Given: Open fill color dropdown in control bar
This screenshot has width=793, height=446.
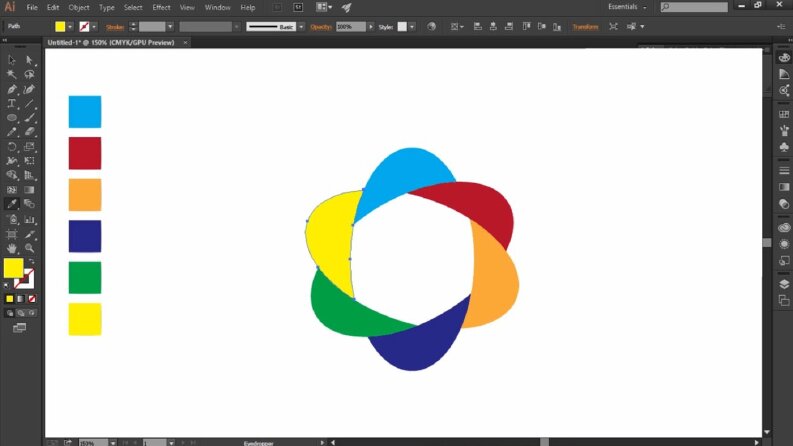Looking at the screenshot, I should pos(70,27).
